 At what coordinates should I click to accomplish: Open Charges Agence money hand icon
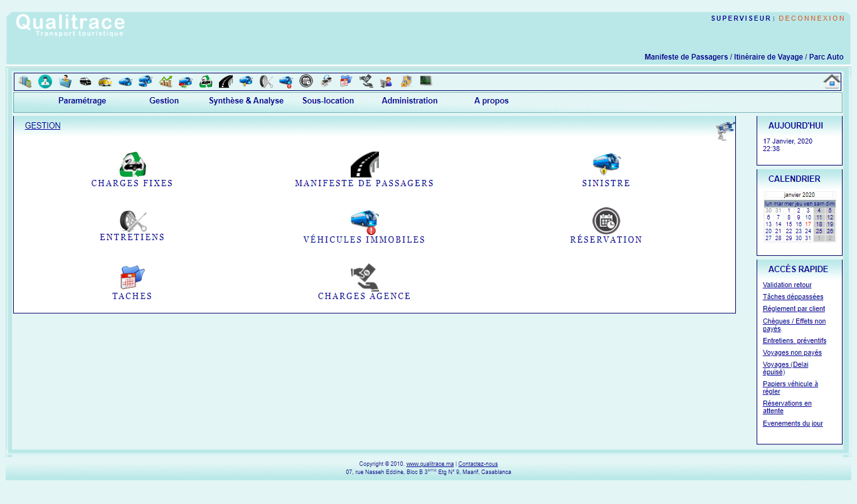pyautogui.click(x=365, y=277)
